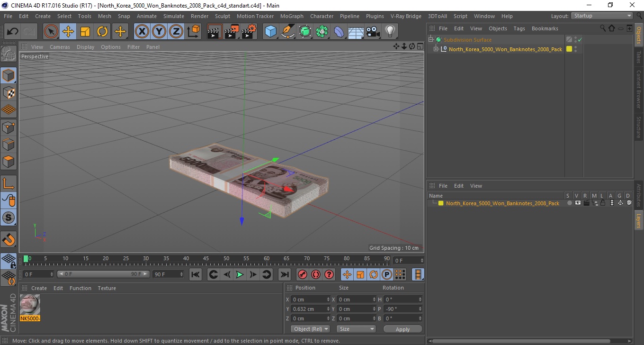Switch to Polygons mode
Screen dimensions: 644x345
pos(9,161)
